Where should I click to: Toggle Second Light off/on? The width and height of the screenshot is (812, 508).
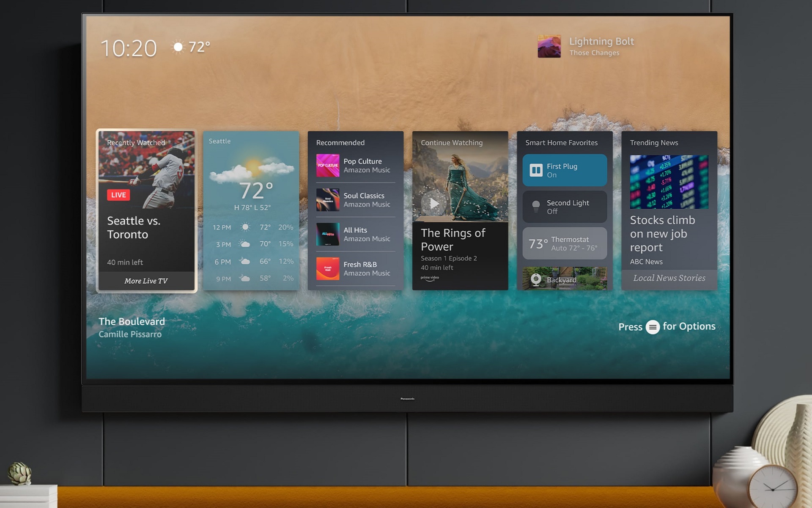click(x=565, y=207)
